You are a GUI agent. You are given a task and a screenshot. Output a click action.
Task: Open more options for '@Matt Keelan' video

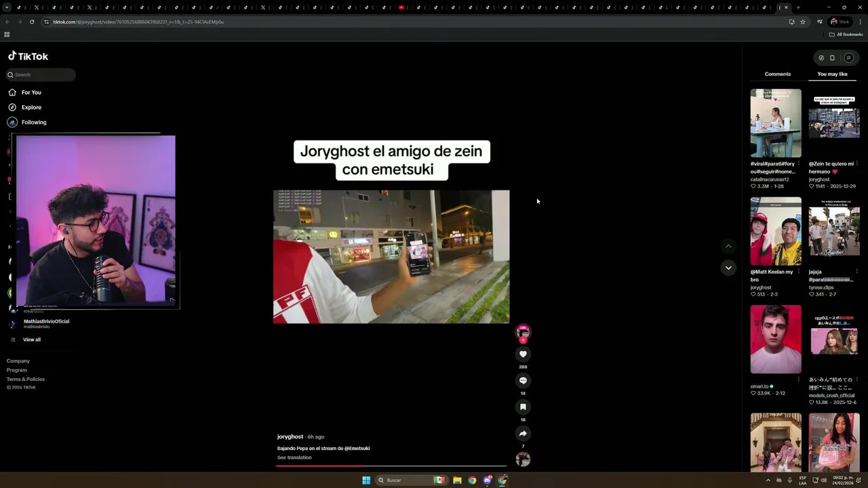799,271
